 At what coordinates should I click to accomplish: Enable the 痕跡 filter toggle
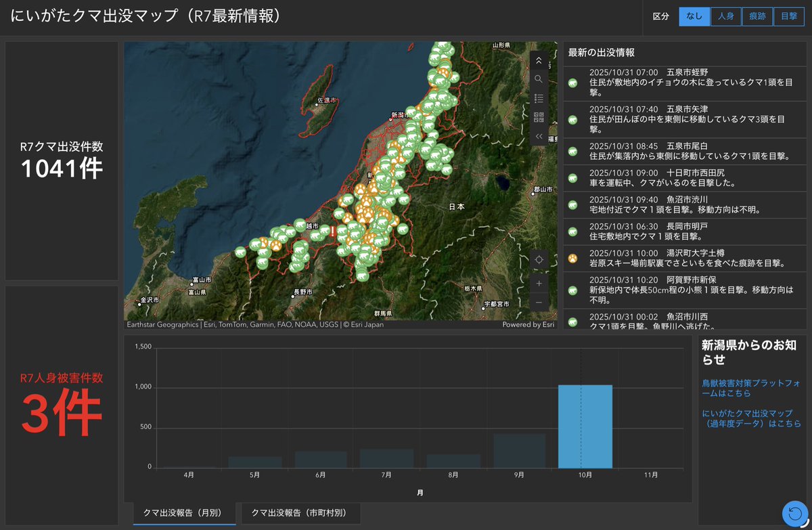pyautogui.click(x=757, y=16)
